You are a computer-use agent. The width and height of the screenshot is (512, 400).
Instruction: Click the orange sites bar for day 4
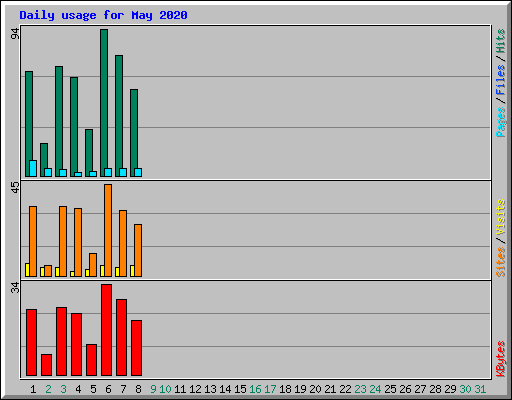78,242
